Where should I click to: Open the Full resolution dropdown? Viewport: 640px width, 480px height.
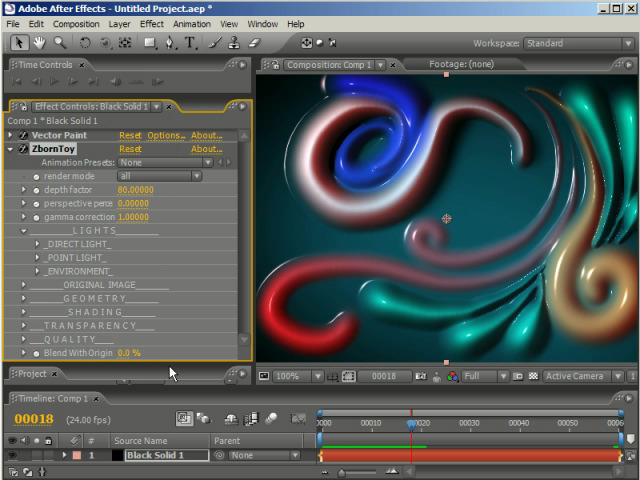(x=485, y=376)
